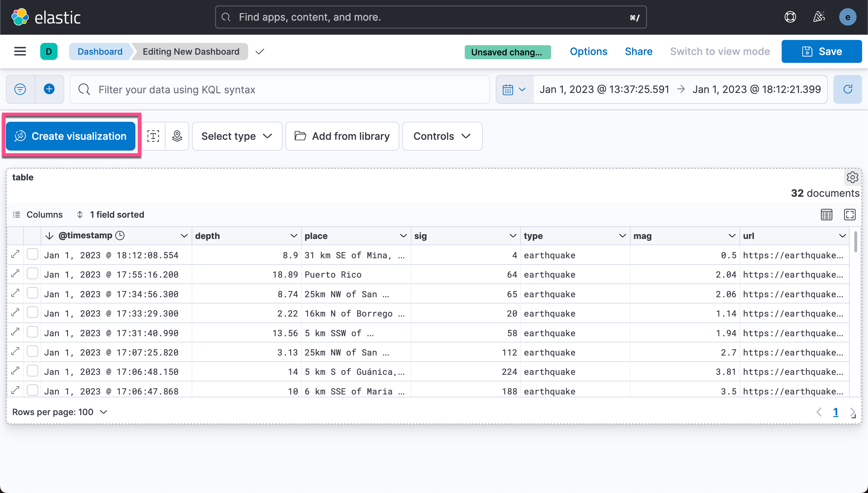This screenshot has width=868, height=493.
Task: Open the newsfeed celebration icon
Action: [819, 17]
